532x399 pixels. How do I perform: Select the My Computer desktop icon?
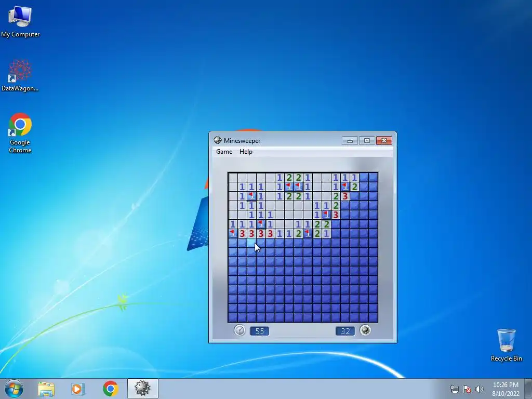pos(20,21)
